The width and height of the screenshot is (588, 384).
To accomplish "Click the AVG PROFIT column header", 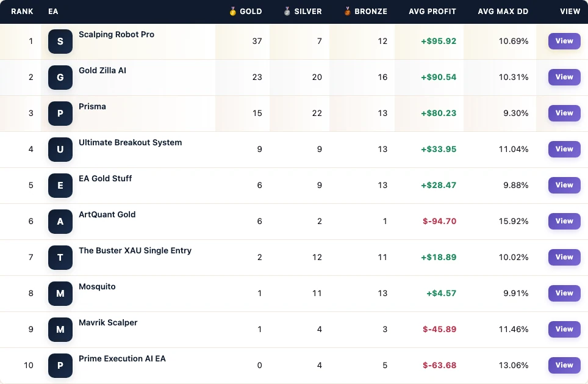I will click(432, 12).
